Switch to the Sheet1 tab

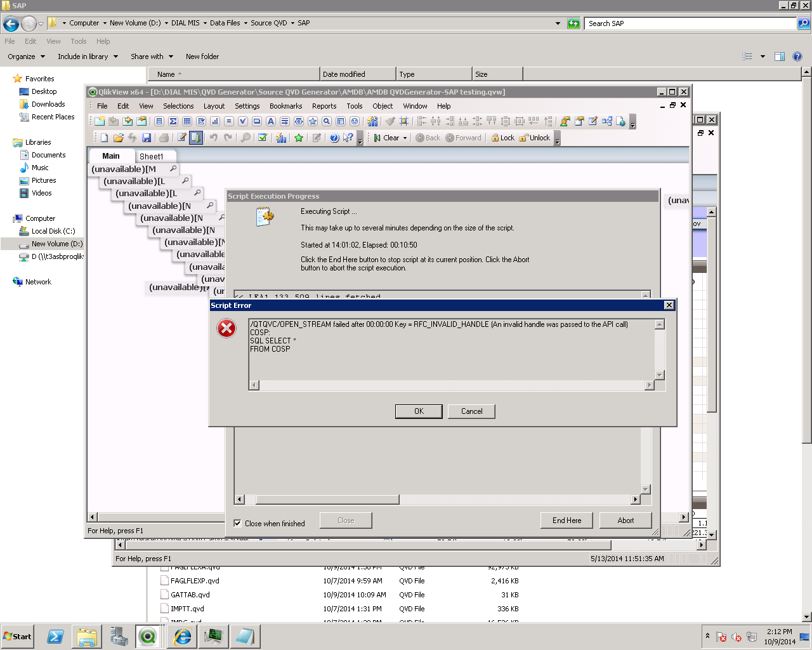coord(151,156)
